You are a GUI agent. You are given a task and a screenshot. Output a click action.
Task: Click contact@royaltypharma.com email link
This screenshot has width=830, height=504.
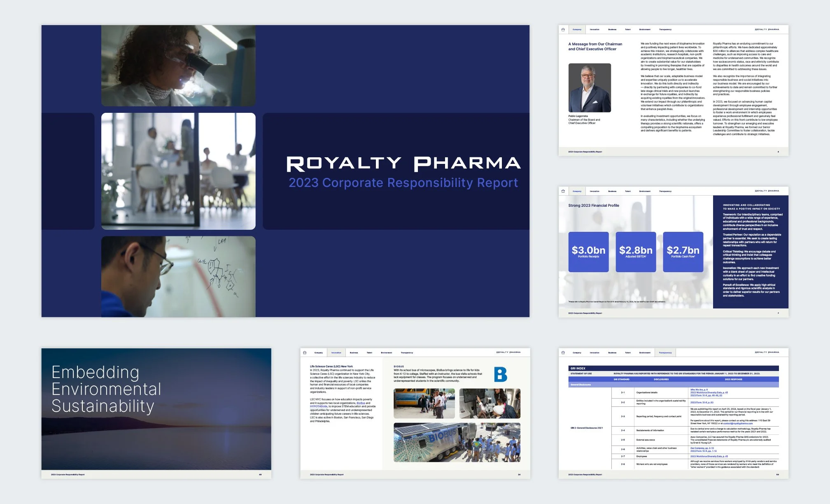tap(738, 423)
